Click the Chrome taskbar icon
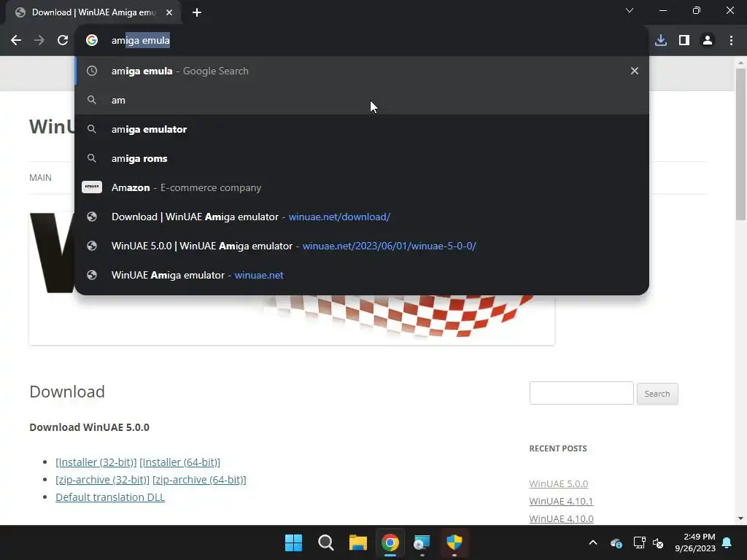Viewport: 747px width, 560px height. point(390,542)
